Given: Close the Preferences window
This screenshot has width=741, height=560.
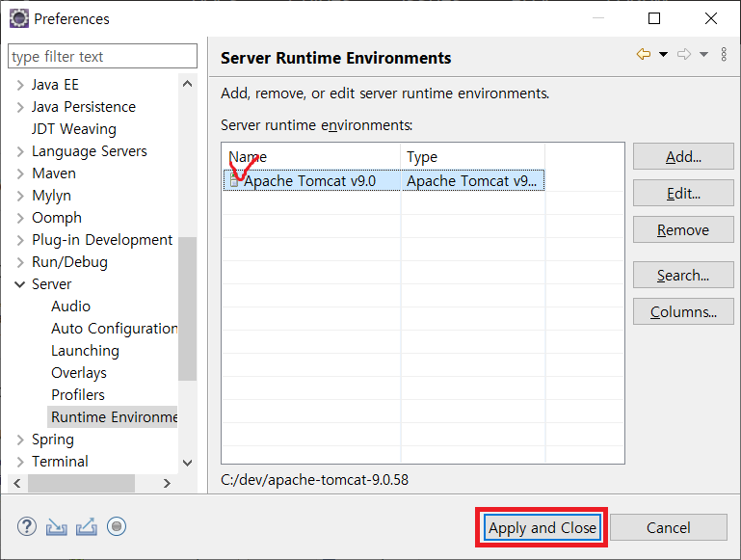Looking at the screenshot, I should (x=711, y=18).
